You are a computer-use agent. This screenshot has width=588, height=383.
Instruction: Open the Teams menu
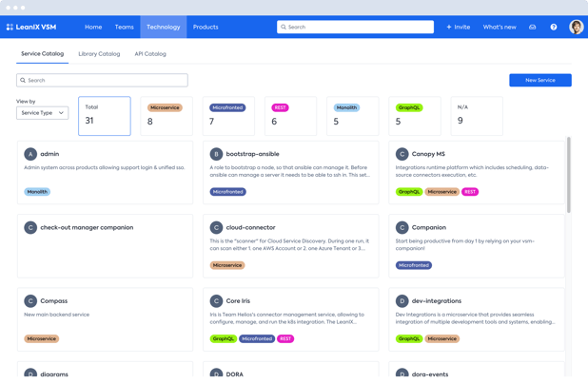[124, 27]
